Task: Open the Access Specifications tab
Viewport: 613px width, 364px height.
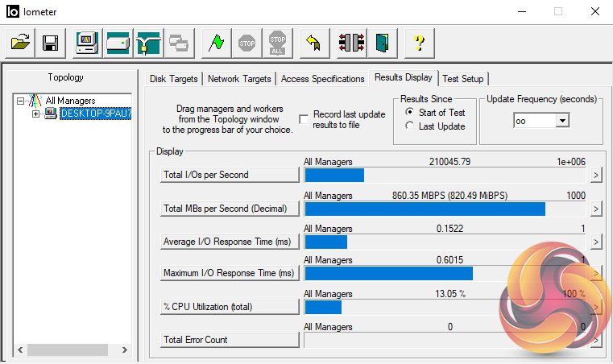Action: point(322,79)
